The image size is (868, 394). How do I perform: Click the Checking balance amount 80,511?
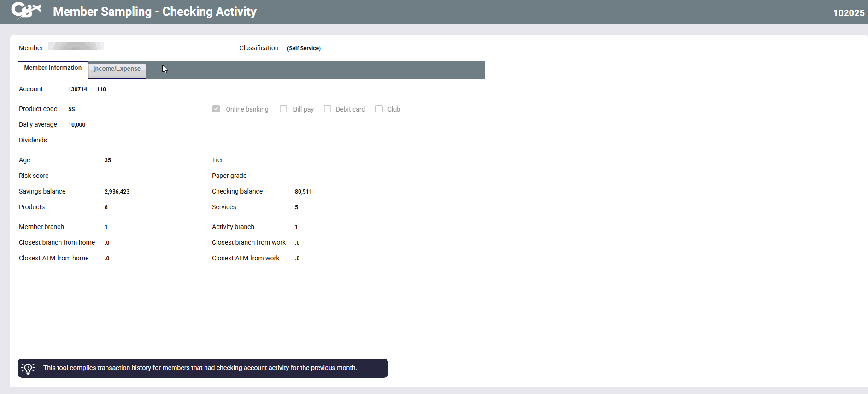303,192
